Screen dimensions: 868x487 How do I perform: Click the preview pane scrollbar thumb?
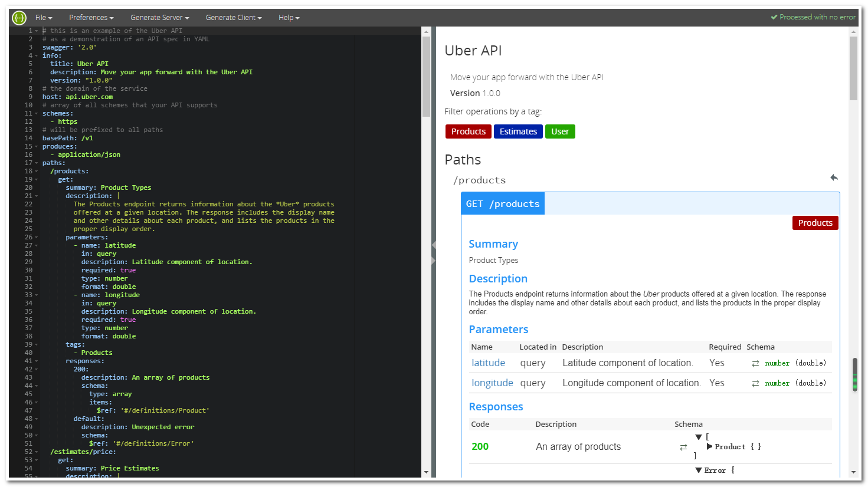(x=853, y=68)
